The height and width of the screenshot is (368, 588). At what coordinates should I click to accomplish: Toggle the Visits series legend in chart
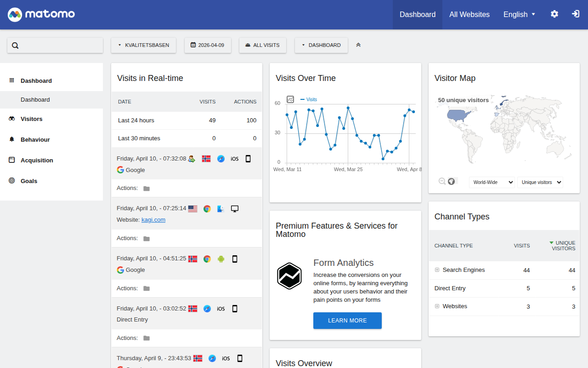[309, 99]
